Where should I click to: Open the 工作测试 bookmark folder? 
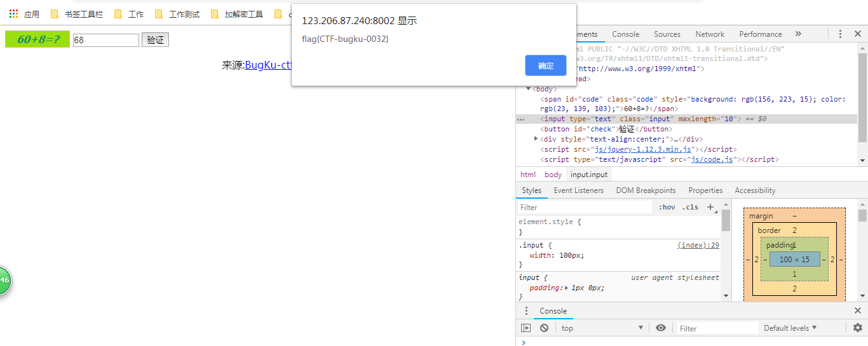pyautogui.click(x=177, y=14)
